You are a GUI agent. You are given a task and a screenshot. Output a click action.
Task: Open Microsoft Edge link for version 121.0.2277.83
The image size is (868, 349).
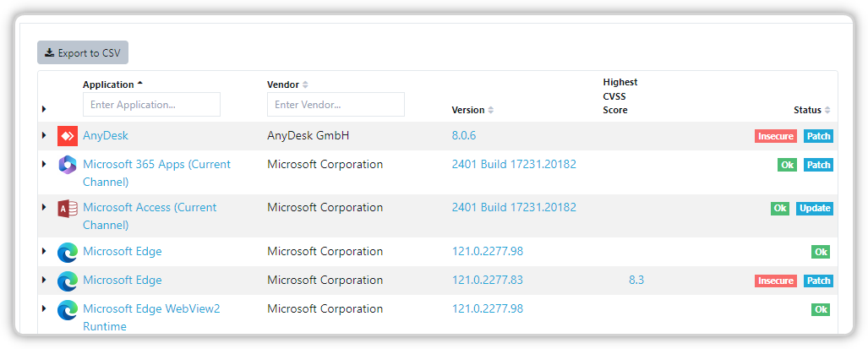[x=123, y=280]
